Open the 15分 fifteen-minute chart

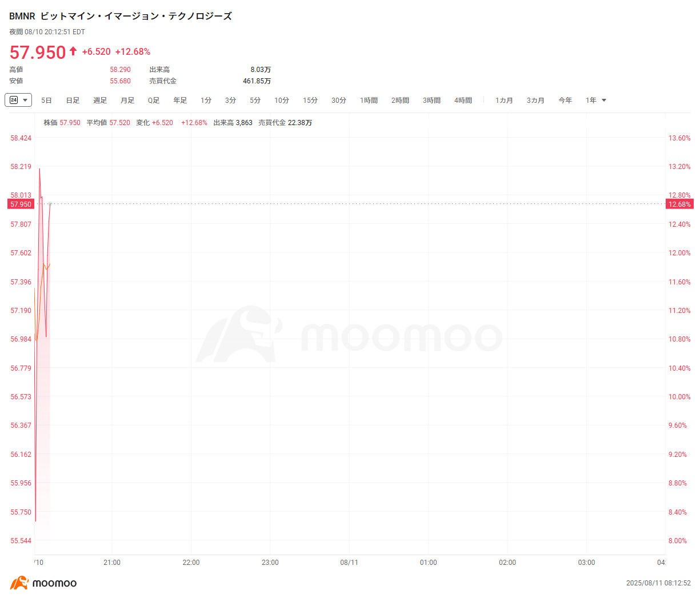click(310, 100)
